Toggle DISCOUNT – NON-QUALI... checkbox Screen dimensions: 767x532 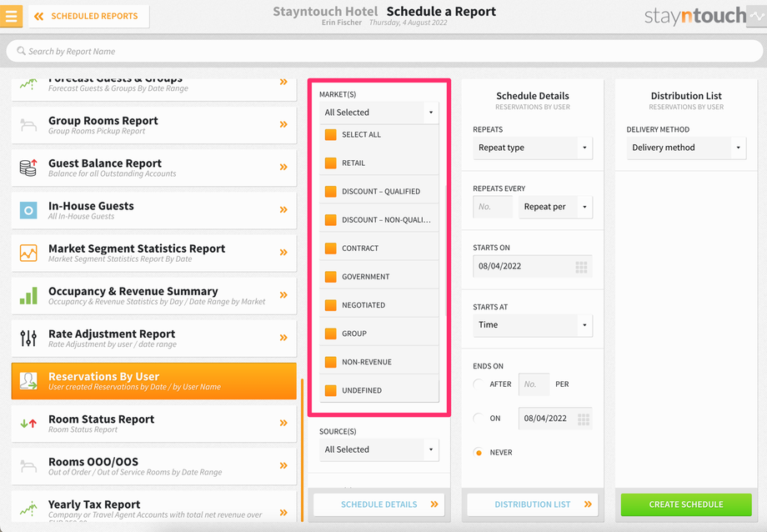pyautogui.click(x=331, y=220)
